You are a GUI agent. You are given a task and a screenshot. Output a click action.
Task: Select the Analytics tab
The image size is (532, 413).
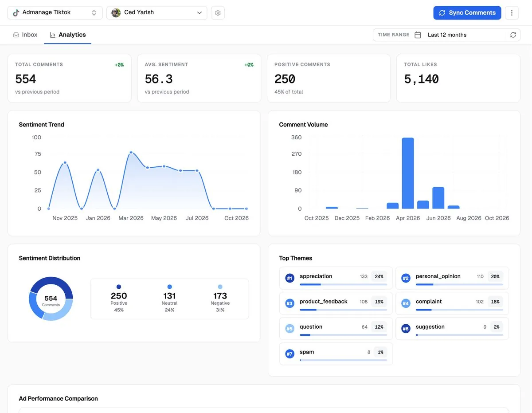(68, 35)
